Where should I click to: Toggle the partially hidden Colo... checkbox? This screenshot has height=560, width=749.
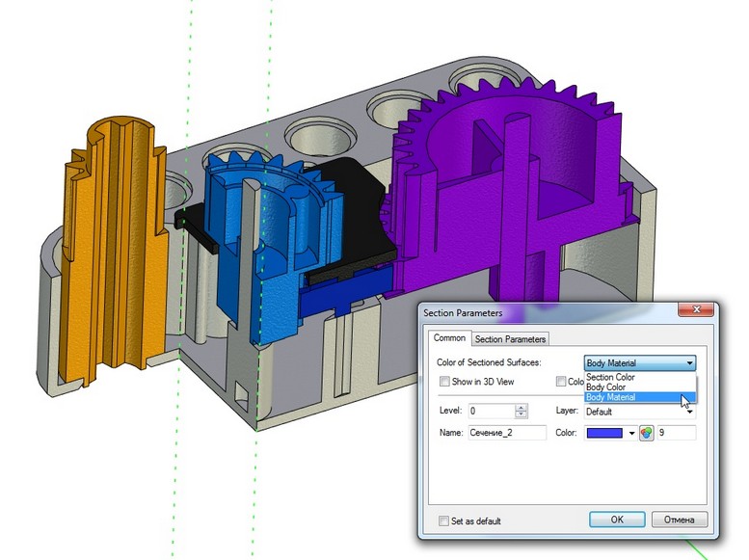click(x=560, y=382)
